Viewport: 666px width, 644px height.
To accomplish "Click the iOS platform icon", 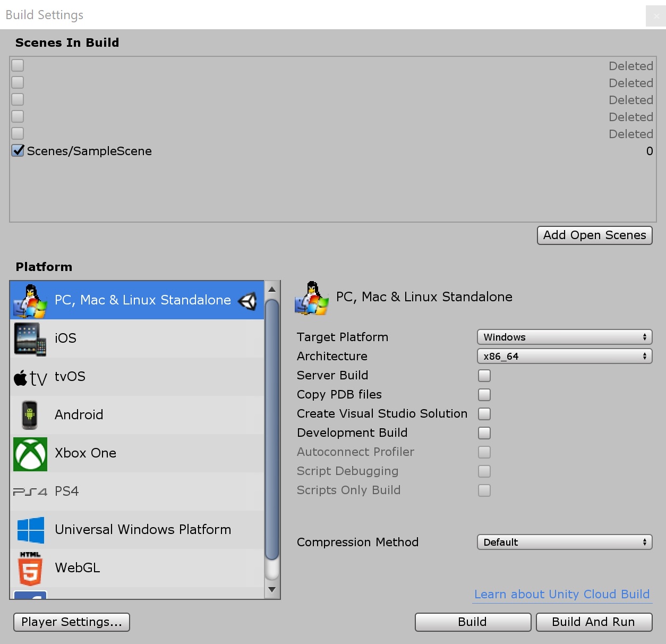I will pos(29,338).
